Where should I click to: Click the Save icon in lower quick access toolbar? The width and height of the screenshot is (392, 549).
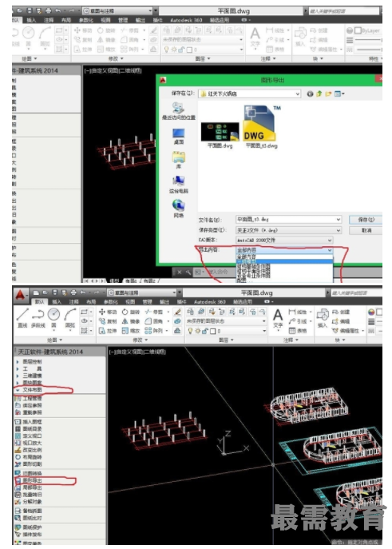coord(54,292)
